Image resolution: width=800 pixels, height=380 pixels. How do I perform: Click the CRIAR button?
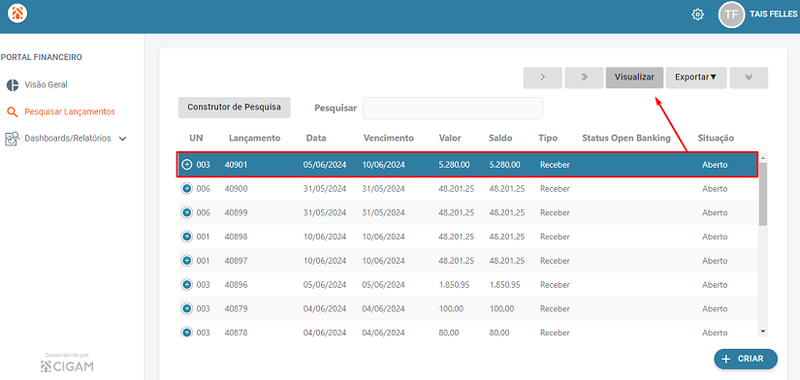[745, 359]
